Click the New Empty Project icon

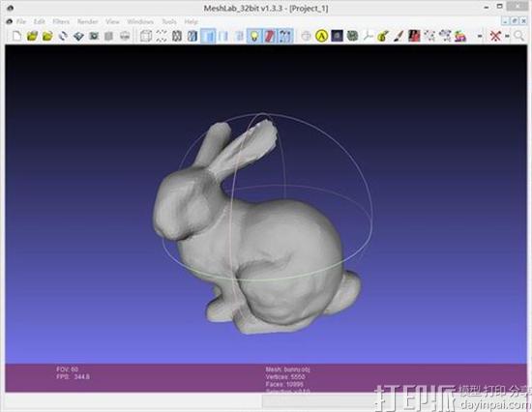tap(16, 36)
